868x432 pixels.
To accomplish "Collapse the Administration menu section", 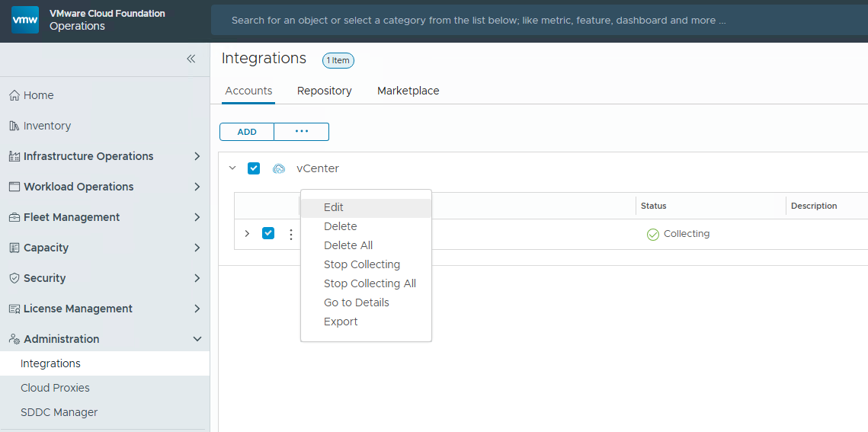I will 197,339.
